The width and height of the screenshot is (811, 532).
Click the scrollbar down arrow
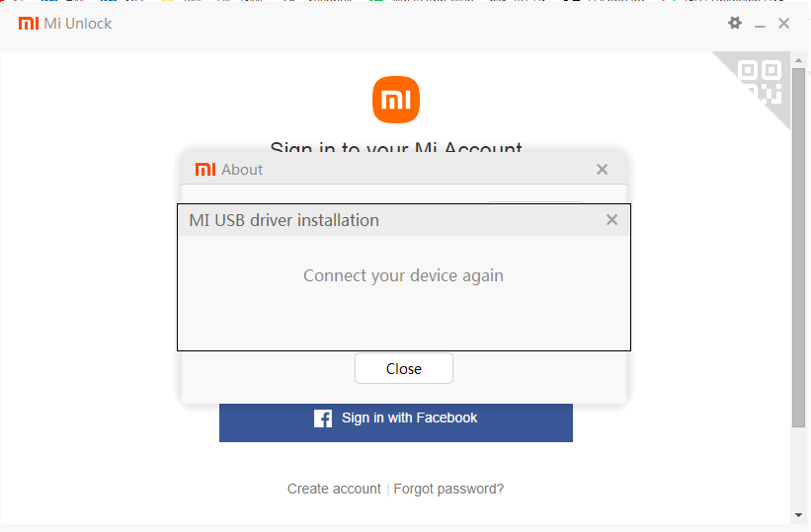coord(798,515)
